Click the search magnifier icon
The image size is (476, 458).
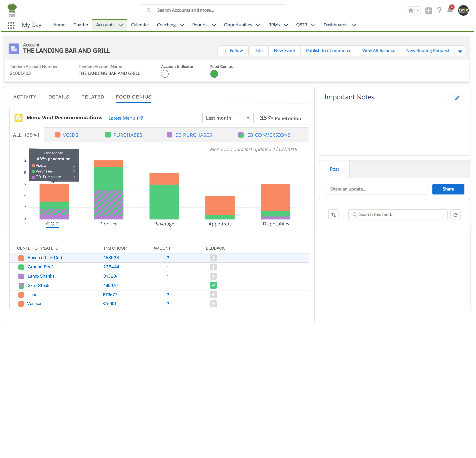(x=149, y=10)
